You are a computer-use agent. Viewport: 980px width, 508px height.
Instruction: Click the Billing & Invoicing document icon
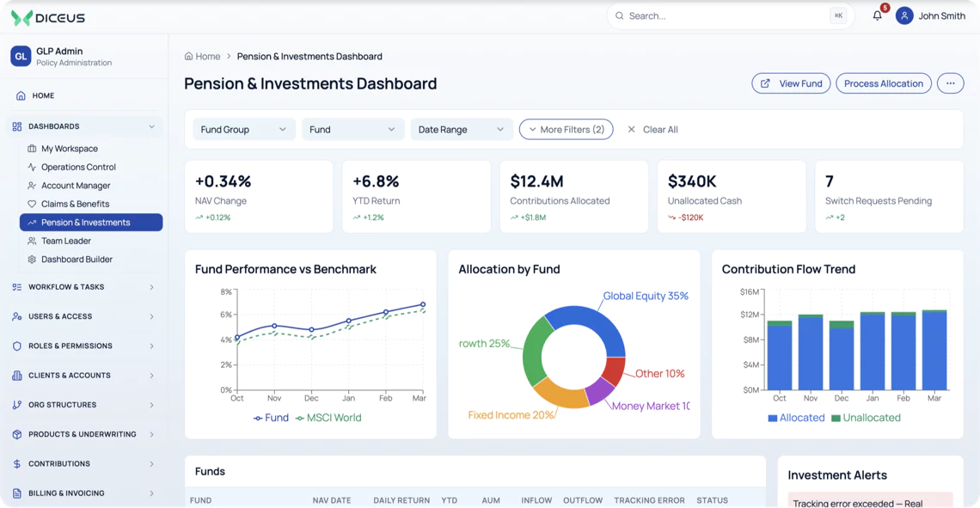(x=17, y=493)
